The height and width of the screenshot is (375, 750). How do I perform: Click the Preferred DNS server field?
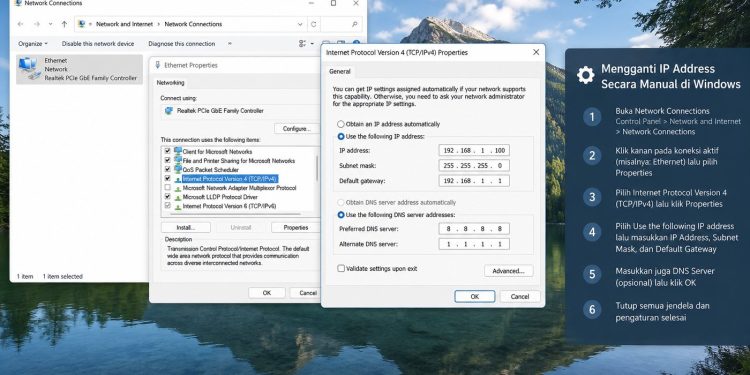(x=474, y=229)
